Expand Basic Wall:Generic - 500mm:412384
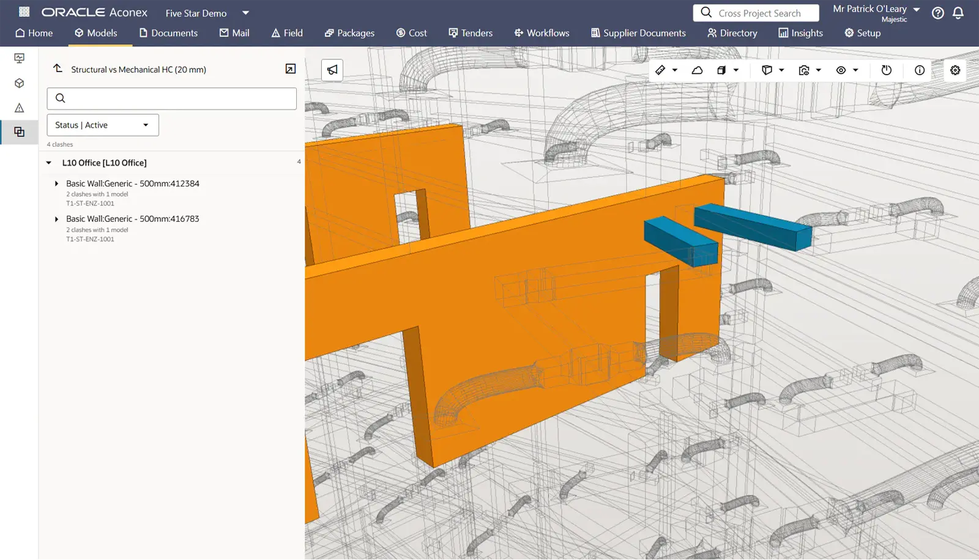 tap(57, 183)
